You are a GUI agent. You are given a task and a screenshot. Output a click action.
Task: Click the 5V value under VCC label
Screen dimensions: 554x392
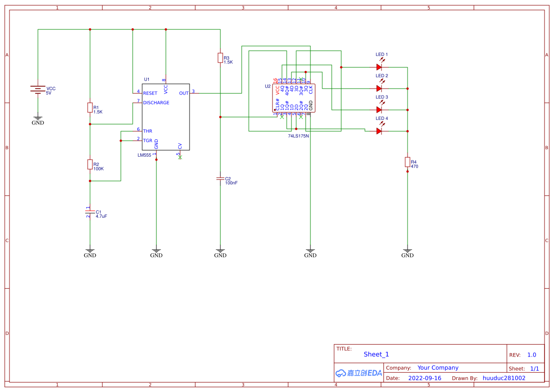(49, 93)
